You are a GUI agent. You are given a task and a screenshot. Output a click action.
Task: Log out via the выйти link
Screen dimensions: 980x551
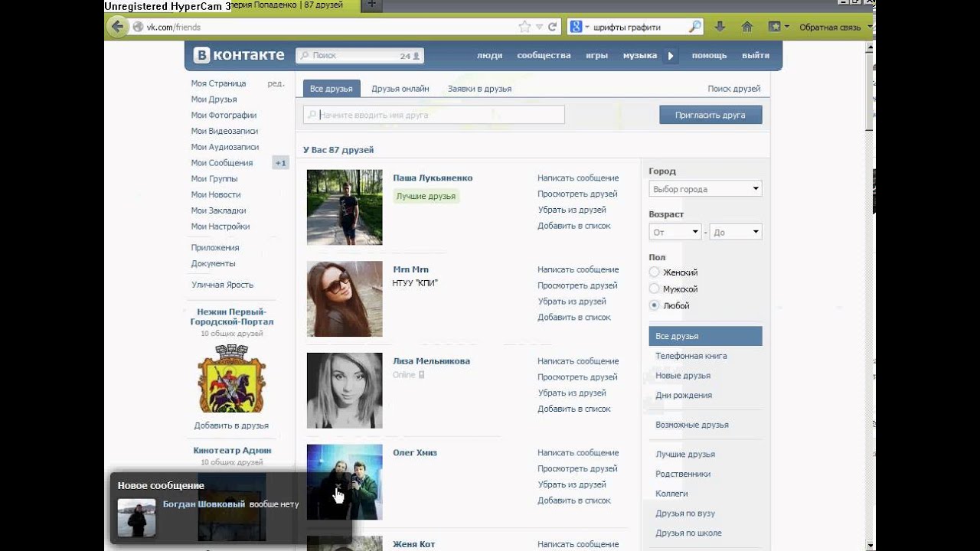point(756,55)
